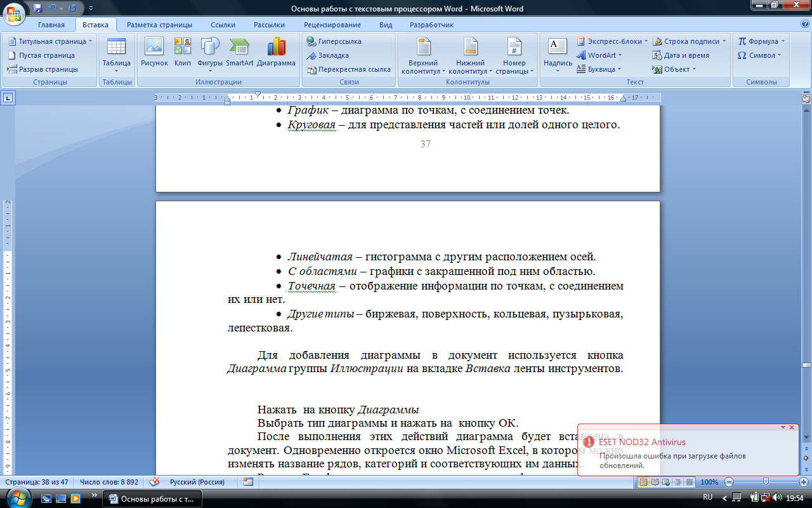Open the Таблица insert grid

click(116, 55)
